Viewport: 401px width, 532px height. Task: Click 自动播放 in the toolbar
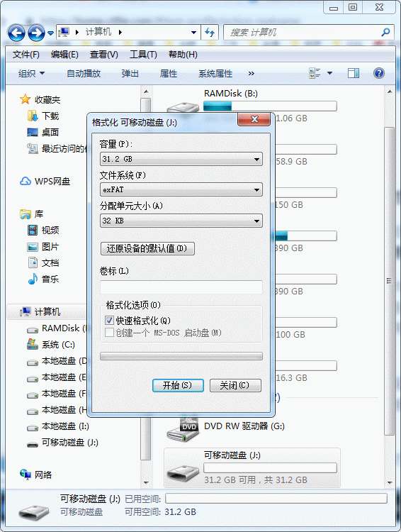click(x=84, y=73)
